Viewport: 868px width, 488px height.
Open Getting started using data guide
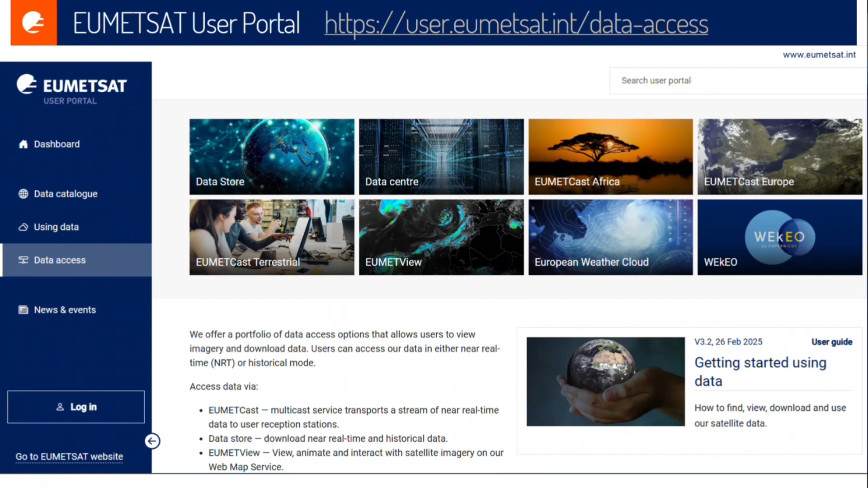click(760, 371)
